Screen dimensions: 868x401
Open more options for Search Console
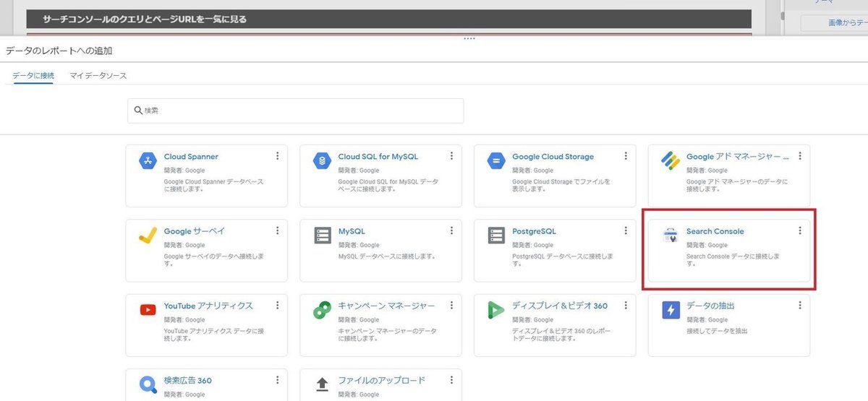pos(800,230)
